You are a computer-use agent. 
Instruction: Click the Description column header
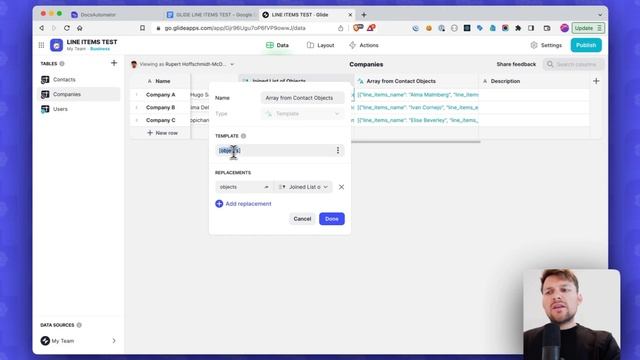533,81
